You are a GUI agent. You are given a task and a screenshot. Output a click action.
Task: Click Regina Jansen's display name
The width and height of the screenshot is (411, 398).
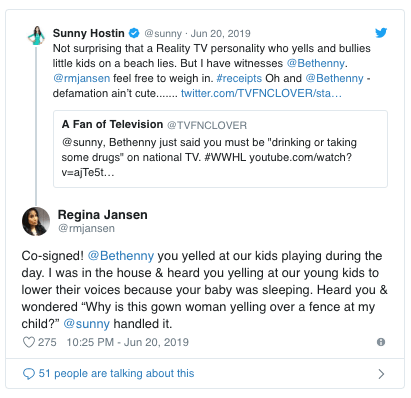coord(103,215)
